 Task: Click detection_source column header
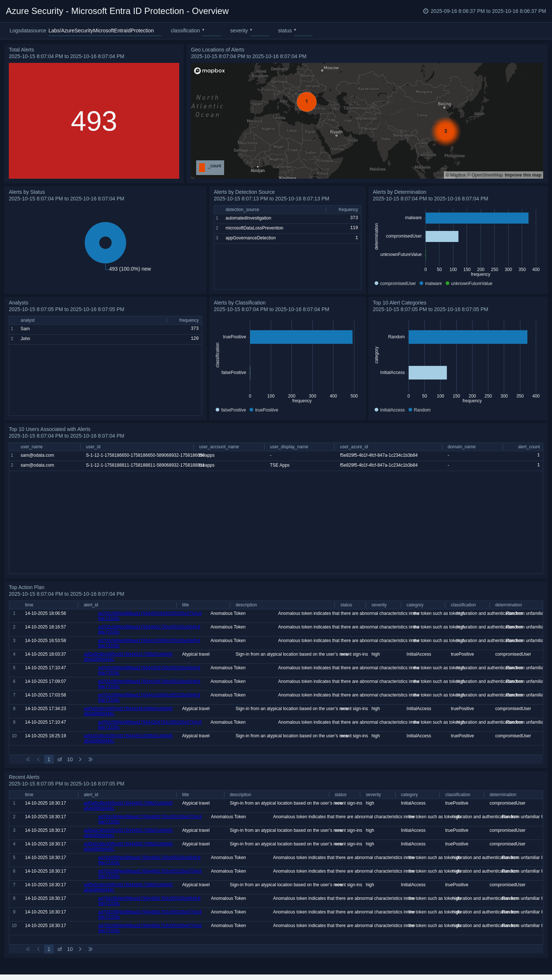click(x=242, y=210)
